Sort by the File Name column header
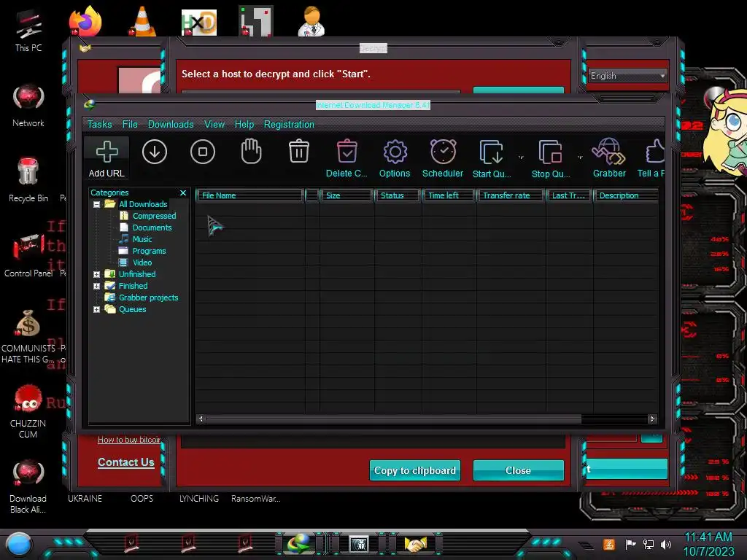Image resolution: width=747 pixels, height=560 pixels. click(x=250, y=195)
